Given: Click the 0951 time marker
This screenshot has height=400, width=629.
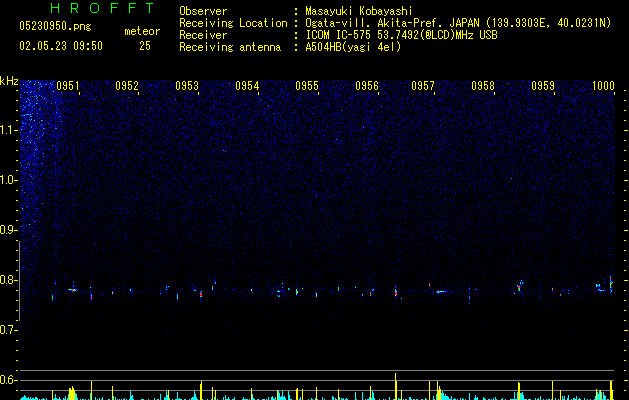Looking at the screenshot, I should click(x=67, y=86).
